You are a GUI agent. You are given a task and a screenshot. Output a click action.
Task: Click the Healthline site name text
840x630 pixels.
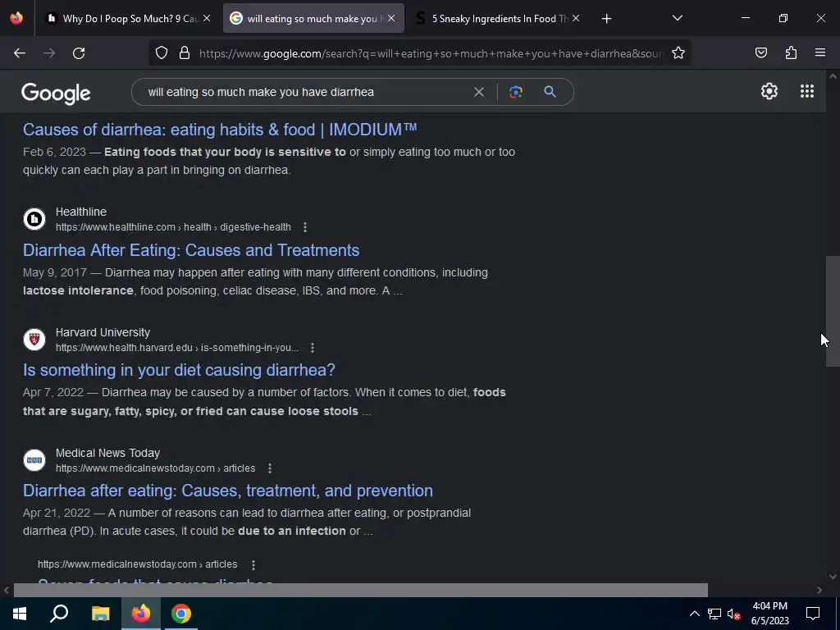point(81,212)
